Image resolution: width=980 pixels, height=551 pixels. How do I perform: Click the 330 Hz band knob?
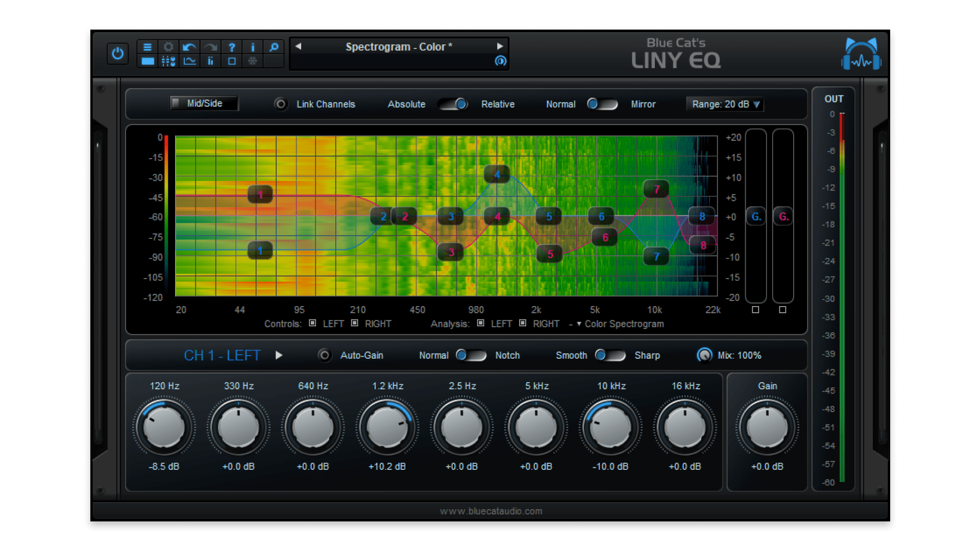(238, 428)
